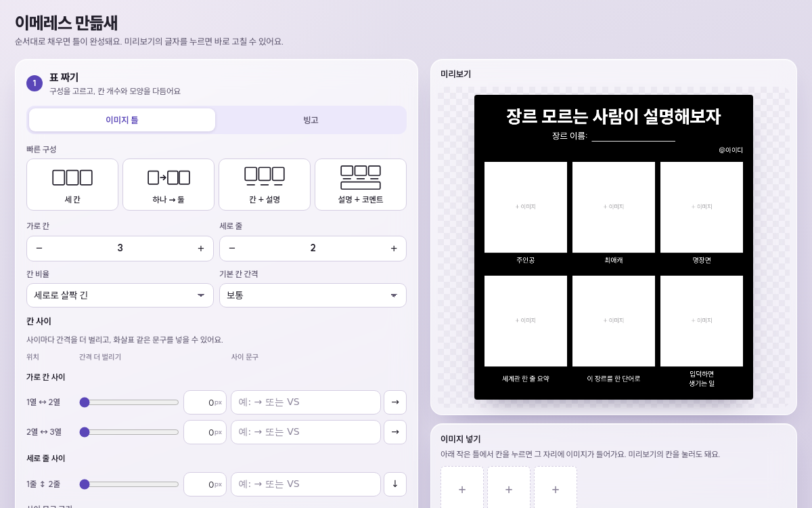Edit the 주인공 caption in preview

(526, 260)
